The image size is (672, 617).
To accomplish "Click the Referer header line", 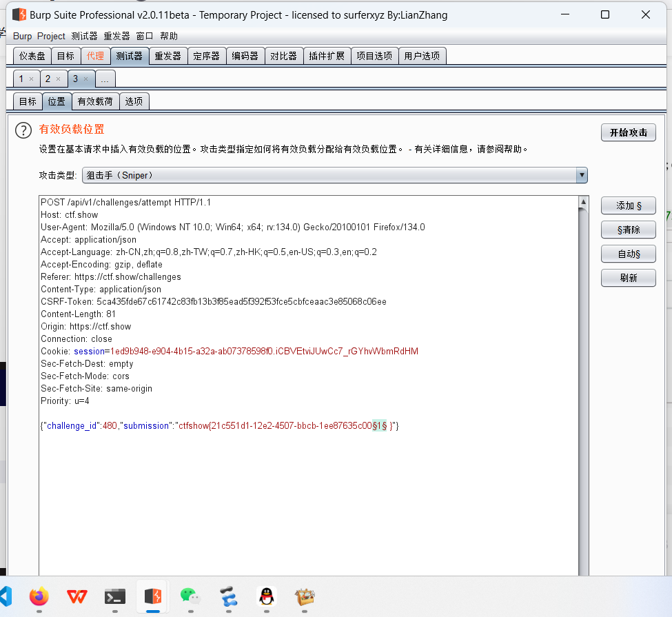I will pyautogui.click(x=111, y=276).
